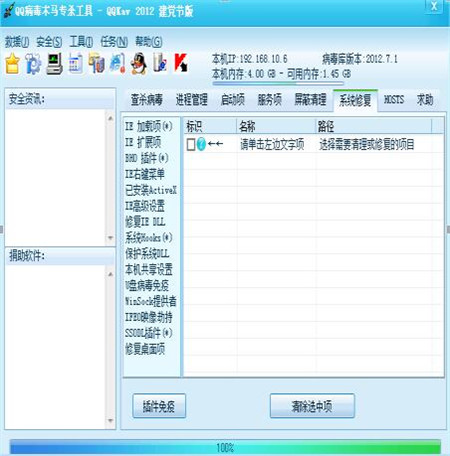Open the 工具(I) menu

[81, 42]
